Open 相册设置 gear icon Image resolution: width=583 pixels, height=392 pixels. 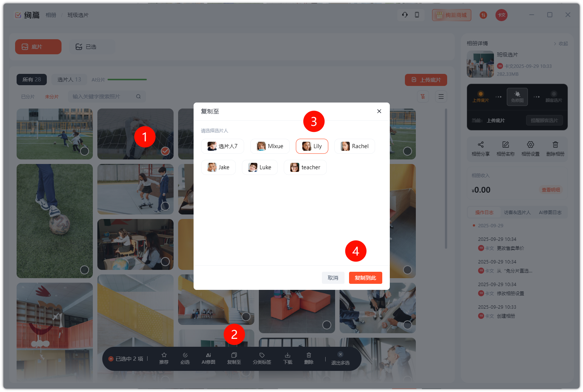pos(530,145)
